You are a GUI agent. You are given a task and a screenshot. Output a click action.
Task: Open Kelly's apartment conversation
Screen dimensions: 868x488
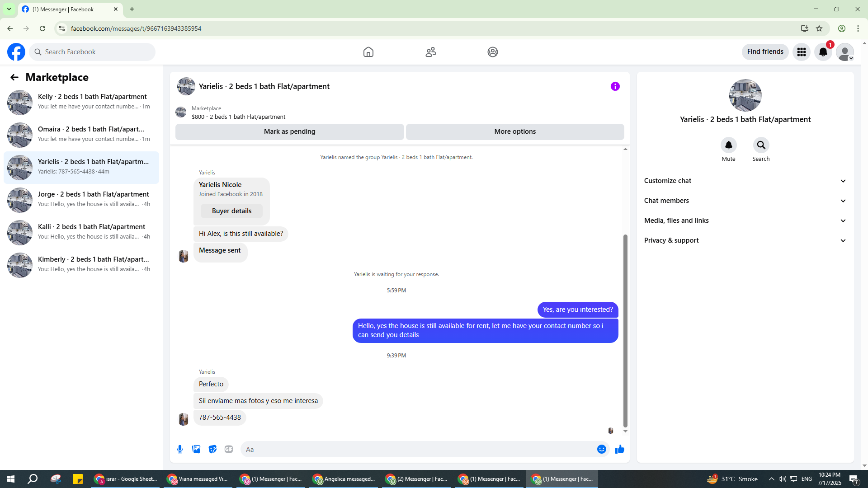click(x=81, y=102)
